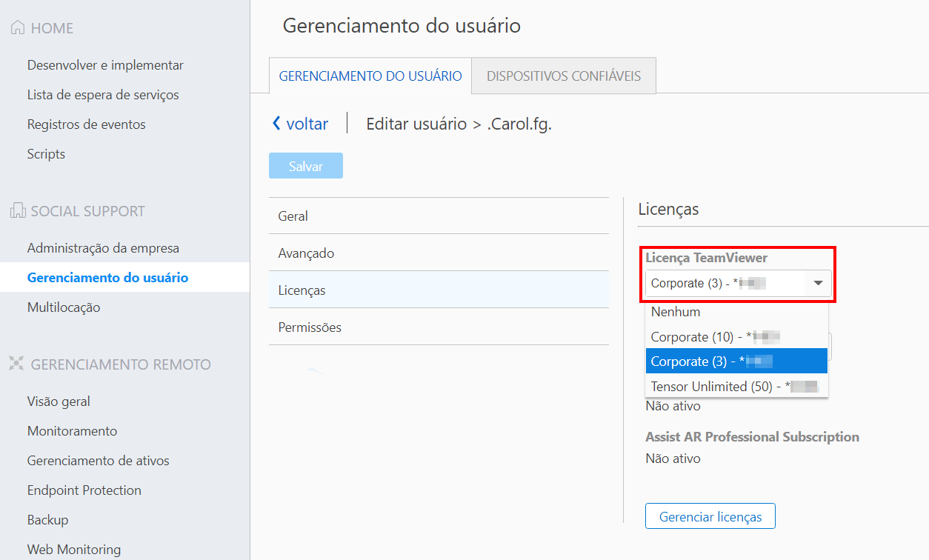Select highlighted Corporate (3) license option
Screen dimensions: 929x560
737,361
